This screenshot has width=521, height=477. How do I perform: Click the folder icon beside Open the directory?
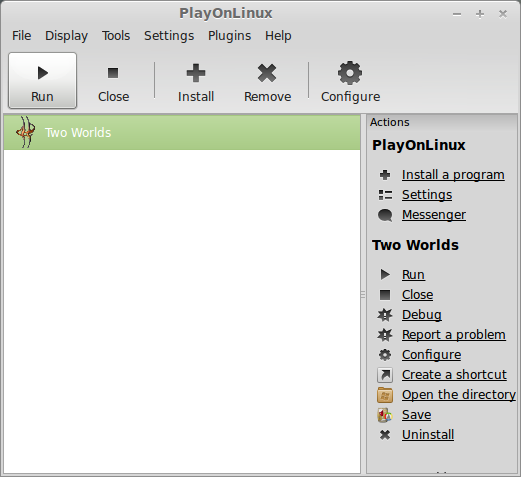[385, 395]
